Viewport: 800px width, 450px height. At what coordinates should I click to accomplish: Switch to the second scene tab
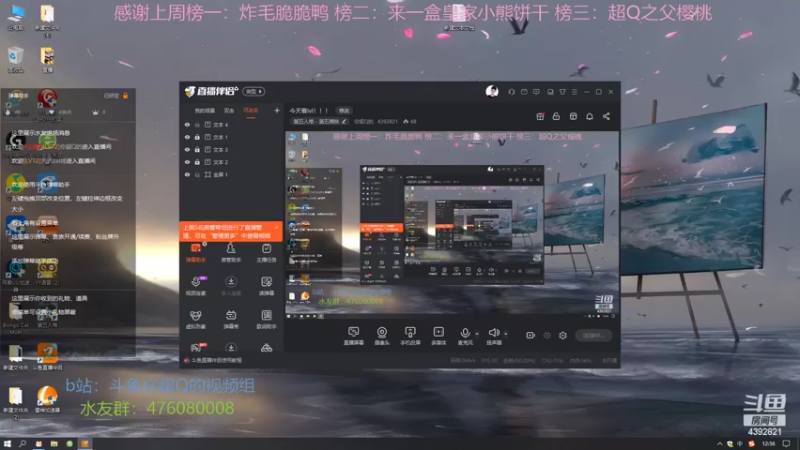click(x=229, y=111)
